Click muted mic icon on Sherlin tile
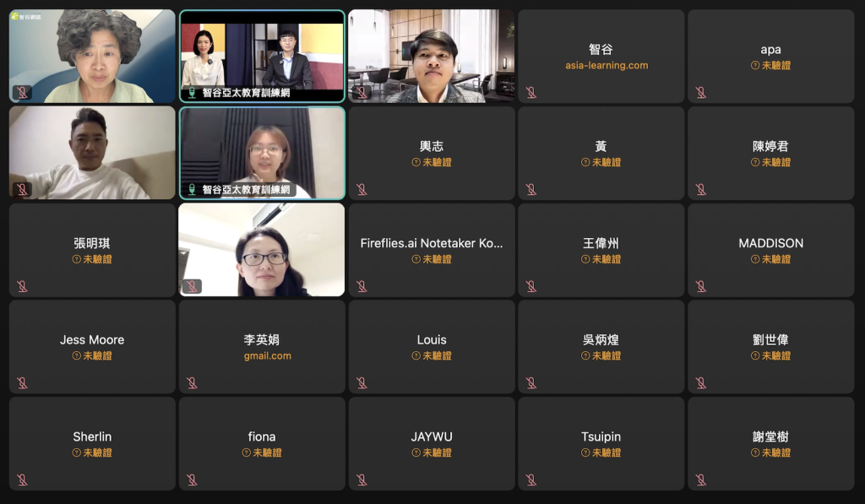 (22, 480)
